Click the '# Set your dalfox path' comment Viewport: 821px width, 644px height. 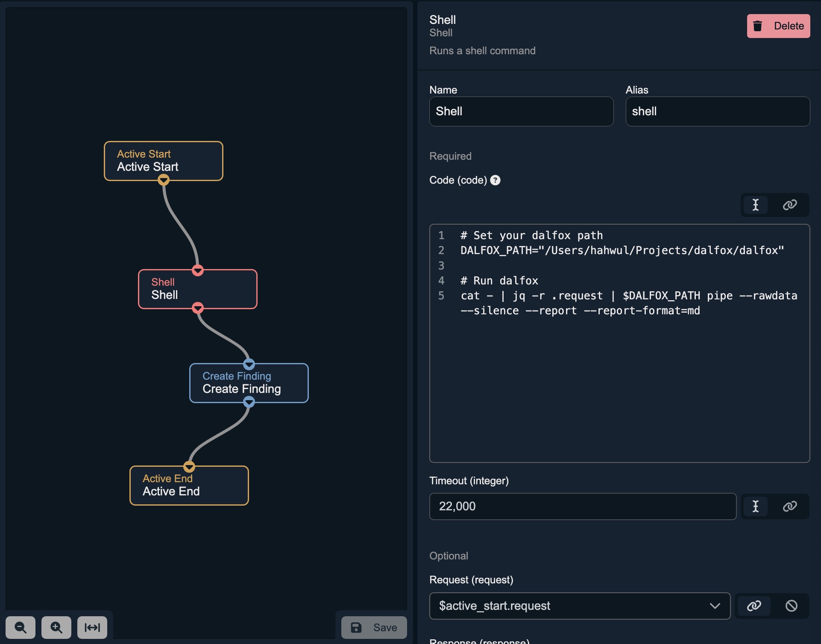pyautogui.click(x=532, y=236)
